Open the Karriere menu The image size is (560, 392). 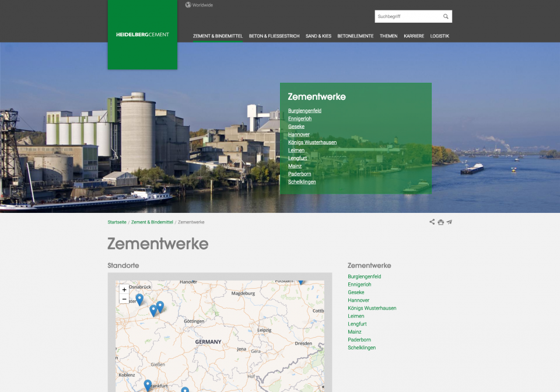[x=414, y=36]
